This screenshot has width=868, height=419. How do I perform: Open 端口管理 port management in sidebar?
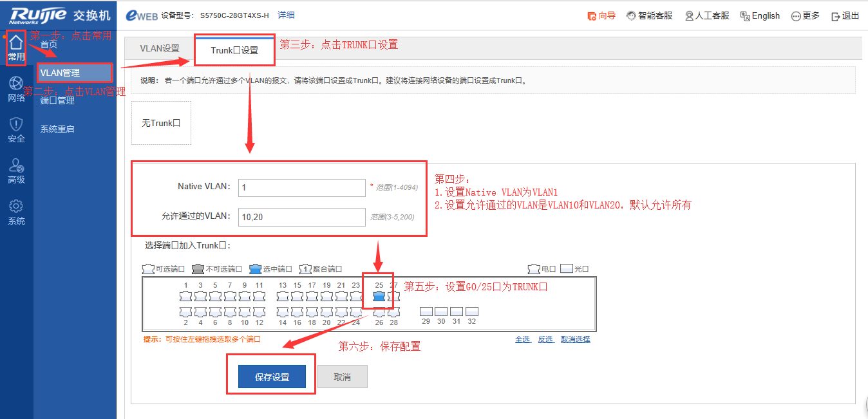[57, 101]
